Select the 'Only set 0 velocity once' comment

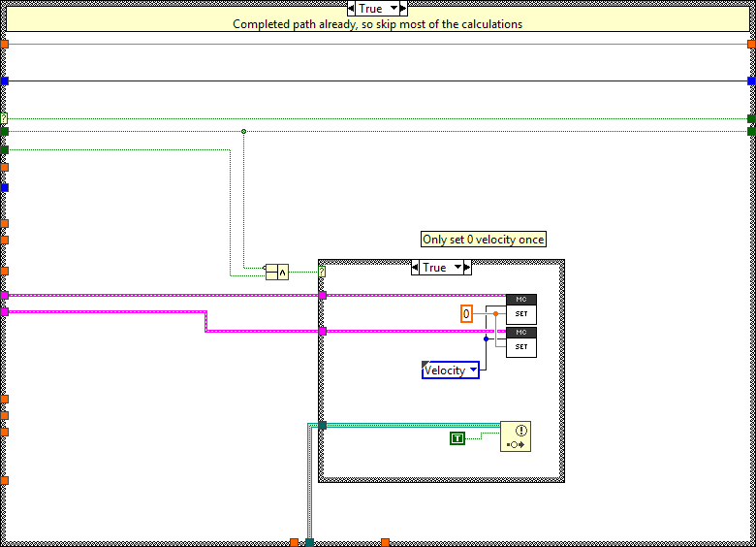tap(483, 240)
